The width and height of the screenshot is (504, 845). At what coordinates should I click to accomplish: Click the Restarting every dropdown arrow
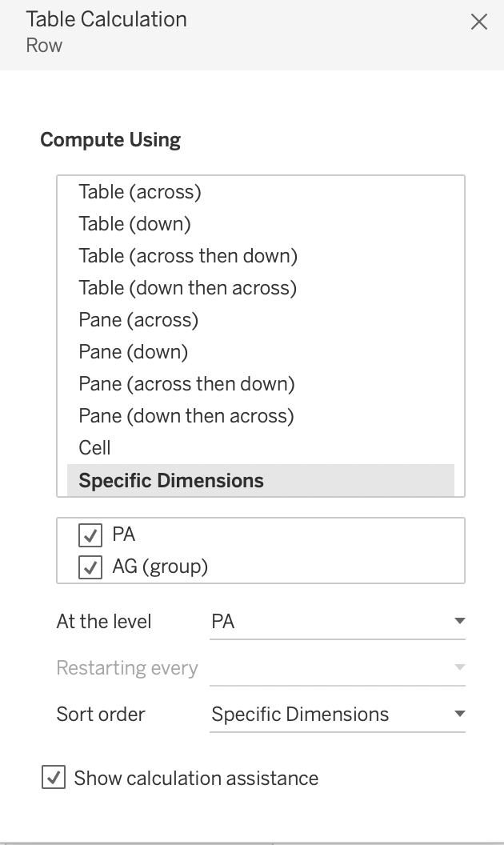click(459, 667)
